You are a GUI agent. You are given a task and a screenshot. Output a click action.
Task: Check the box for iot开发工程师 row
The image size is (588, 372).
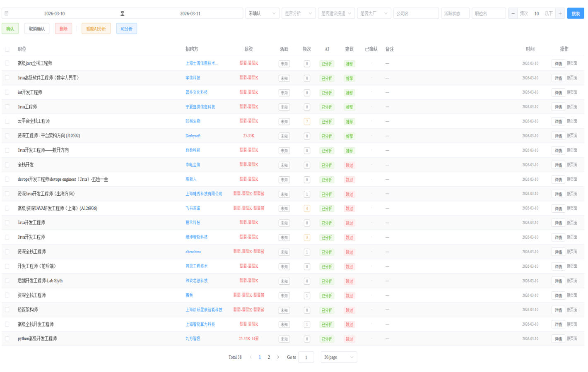point(7,92)
